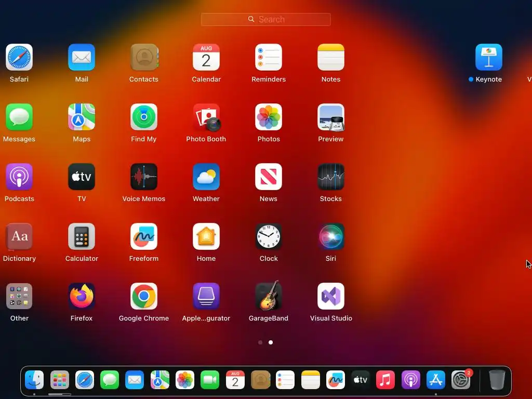
Task: Launch Siri
Action: [x=331, y=236]
